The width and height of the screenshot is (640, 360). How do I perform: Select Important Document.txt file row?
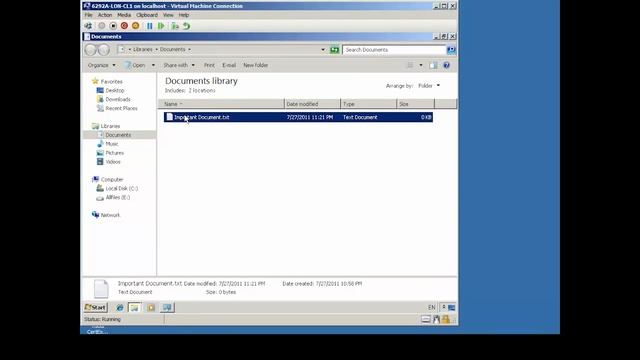coord(298,117)
